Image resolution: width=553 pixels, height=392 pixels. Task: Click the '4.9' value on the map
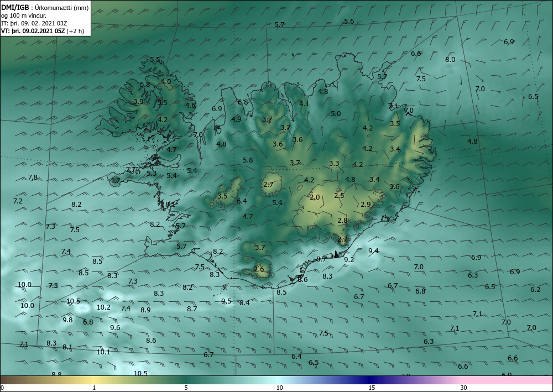point(236,119)
